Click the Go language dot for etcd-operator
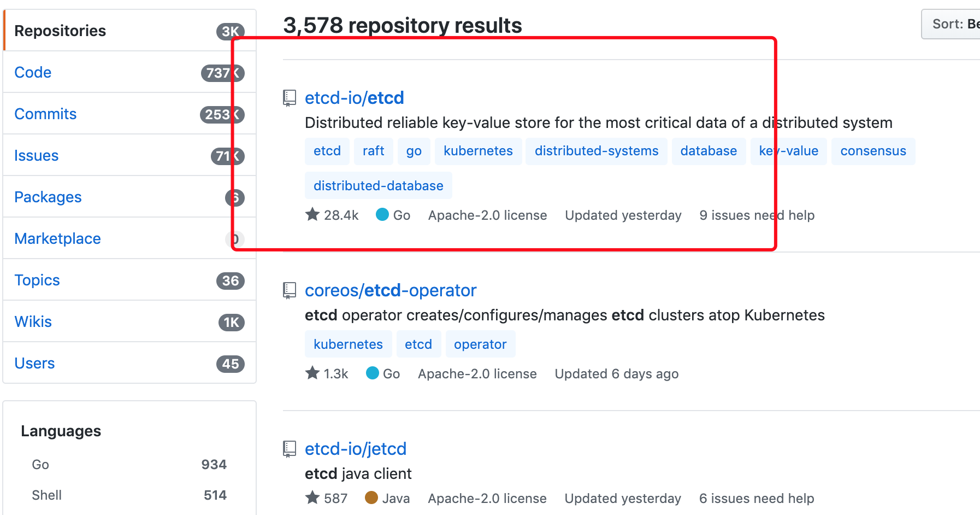 tap(373, 373)
